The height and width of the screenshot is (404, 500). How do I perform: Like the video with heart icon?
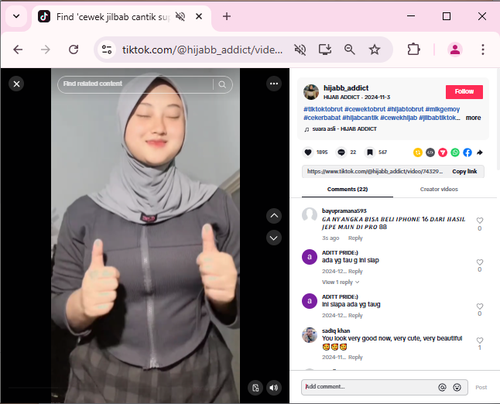point(308,152)
